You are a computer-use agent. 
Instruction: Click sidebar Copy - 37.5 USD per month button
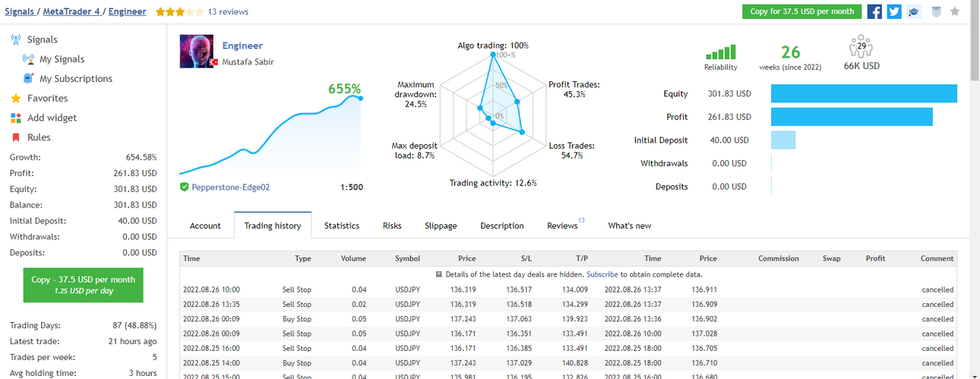83,285
